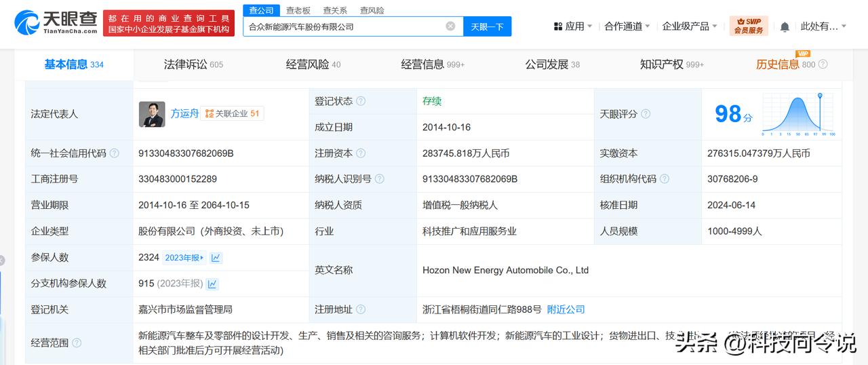The image size is (868, 365).
Task: Switch to 知识产权 tab
Action: tap(671, 64)
